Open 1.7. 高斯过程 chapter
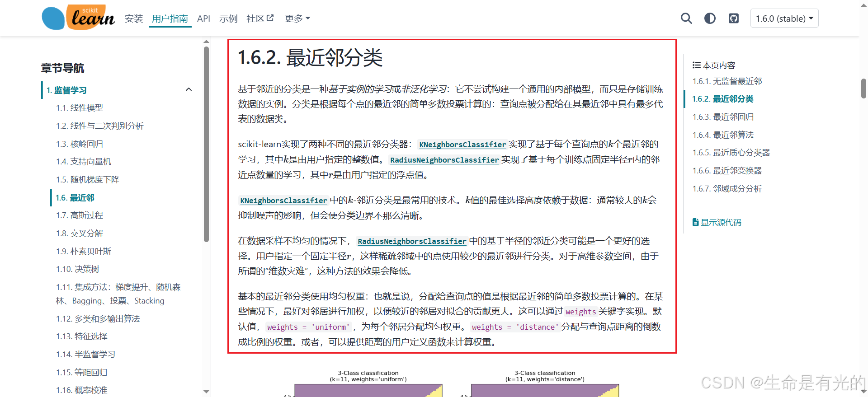 (80, 215)
